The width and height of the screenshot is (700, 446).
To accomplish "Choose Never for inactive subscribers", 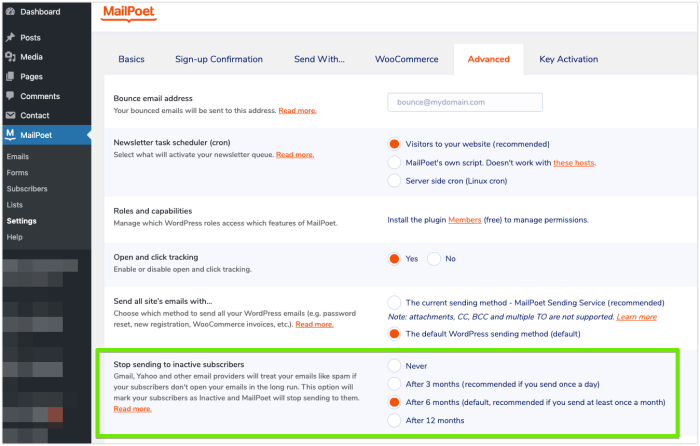I will [394, 366].
